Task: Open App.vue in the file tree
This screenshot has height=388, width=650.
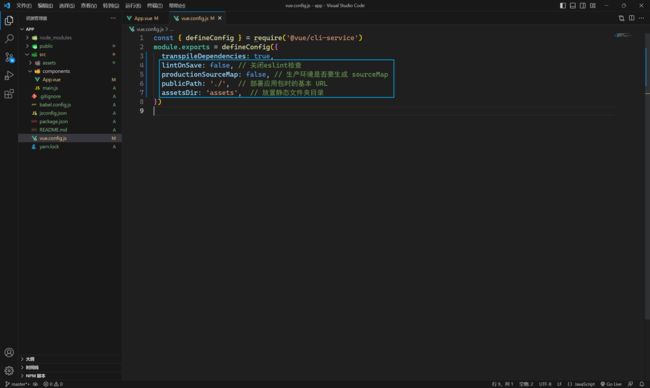Action: [x=70, y=80]
